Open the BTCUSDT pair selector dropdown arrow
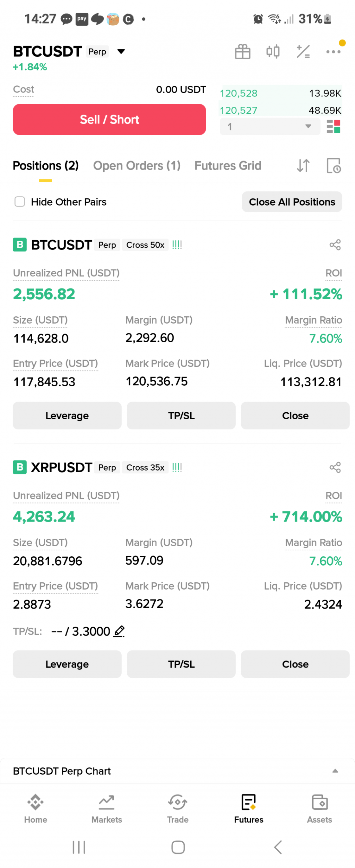 121,52
